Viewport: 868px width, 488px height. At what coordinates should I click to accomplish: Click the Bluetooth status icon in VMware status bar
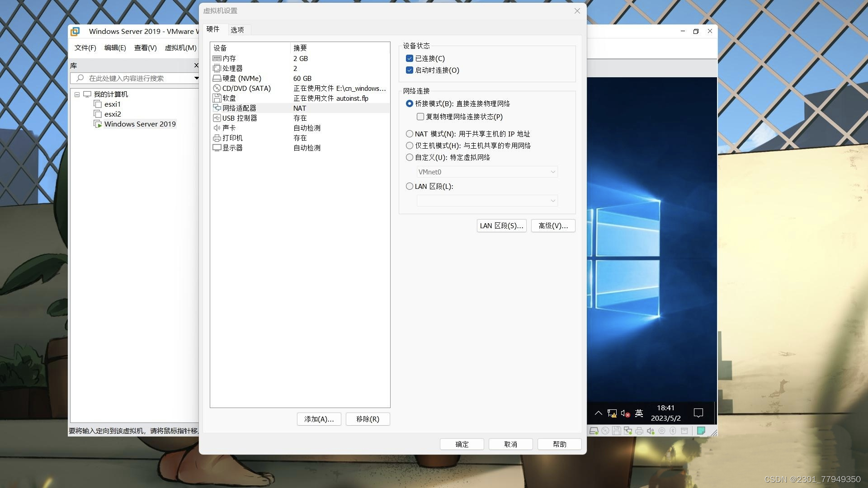pos(673,431)
